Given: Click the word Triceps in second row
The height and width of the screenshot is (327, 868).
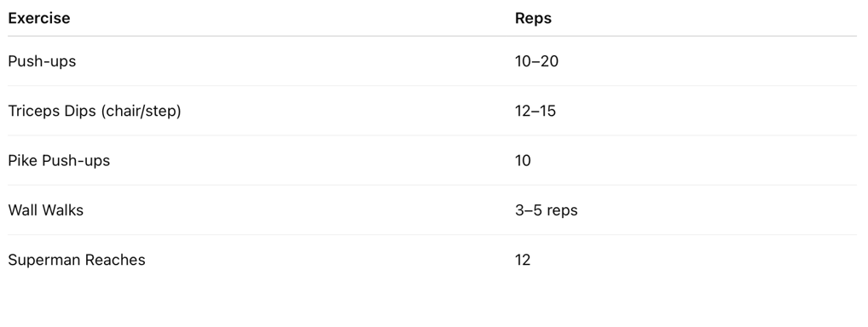Looking at the screenshot, I should click(34, 112).
